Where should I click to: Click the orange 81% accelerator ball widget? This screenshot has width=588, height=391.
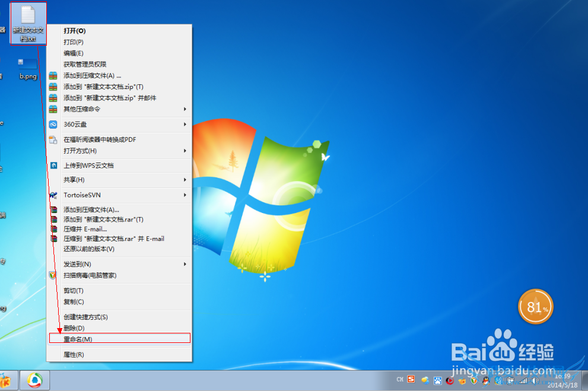click(536, 307)
